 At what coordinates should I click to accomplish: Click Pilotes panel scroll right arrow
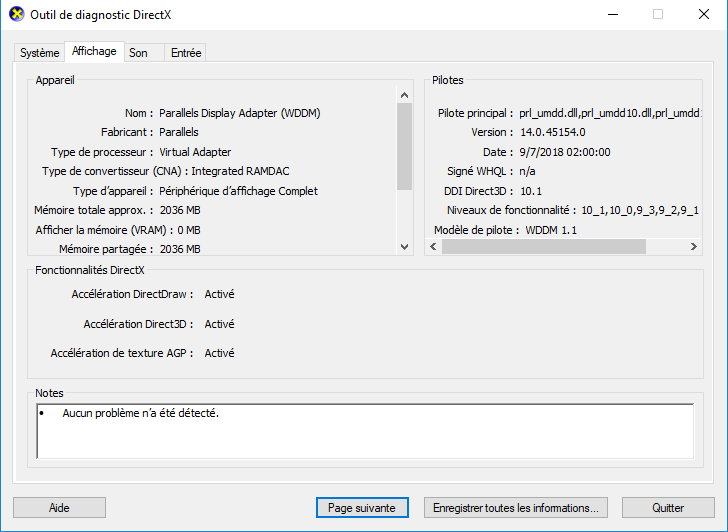point(694,247)
